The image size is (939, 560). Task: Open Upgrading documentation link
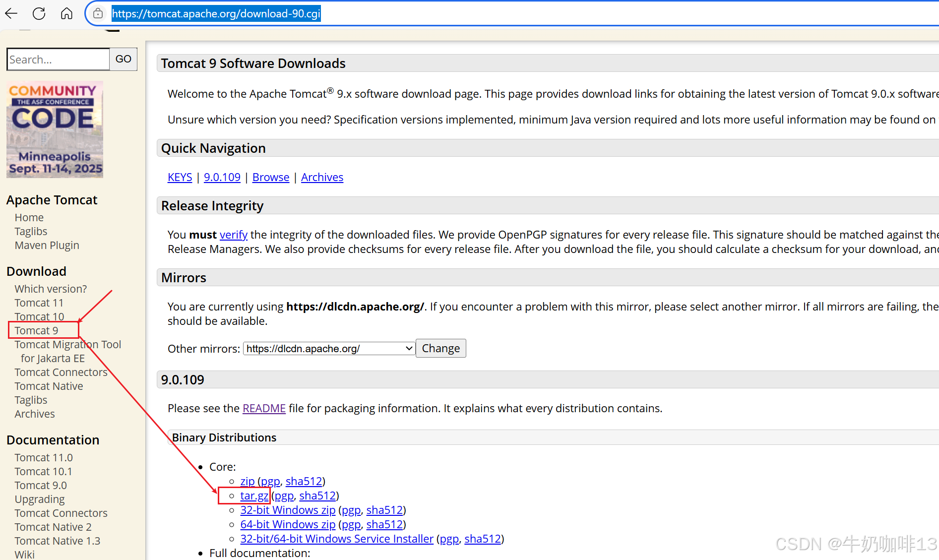[40, 499]
